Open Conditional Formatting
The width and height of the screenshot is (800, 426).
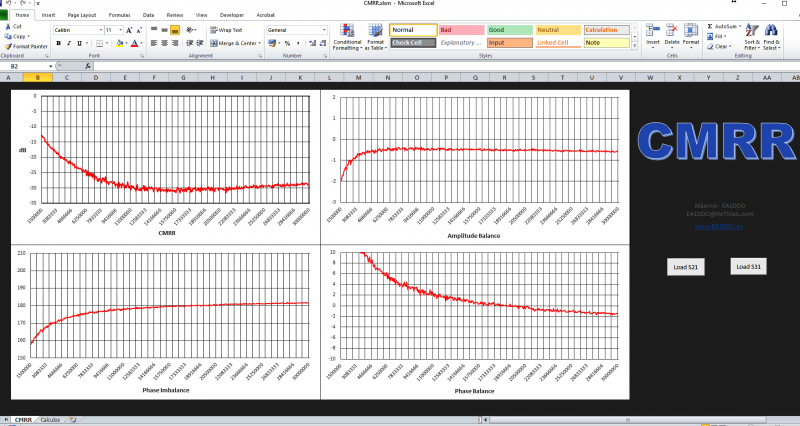347,37
